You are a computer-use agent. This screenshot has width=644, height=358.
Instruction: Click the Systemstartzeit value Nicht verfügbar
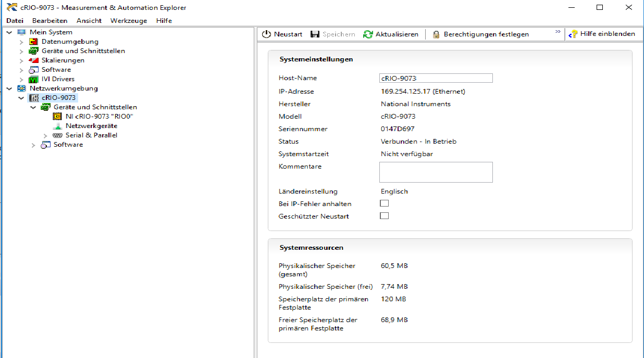click(x=407, y=154)
